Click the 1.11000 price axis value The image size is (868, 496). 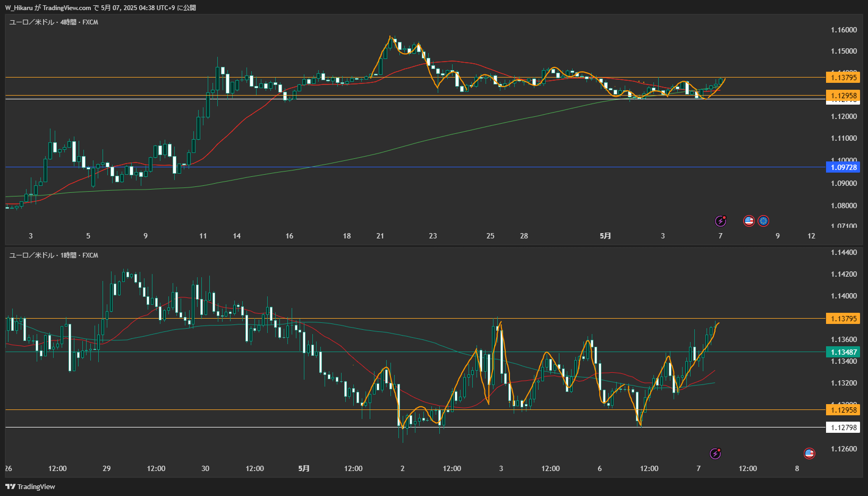pyautogui.click(x=844, y=138)
